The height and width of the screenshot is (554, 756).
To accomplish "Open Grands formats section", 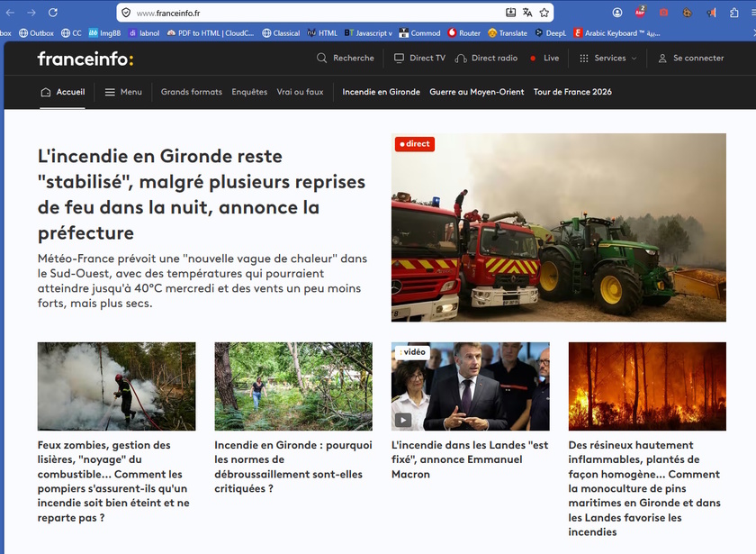I will 192,92.
